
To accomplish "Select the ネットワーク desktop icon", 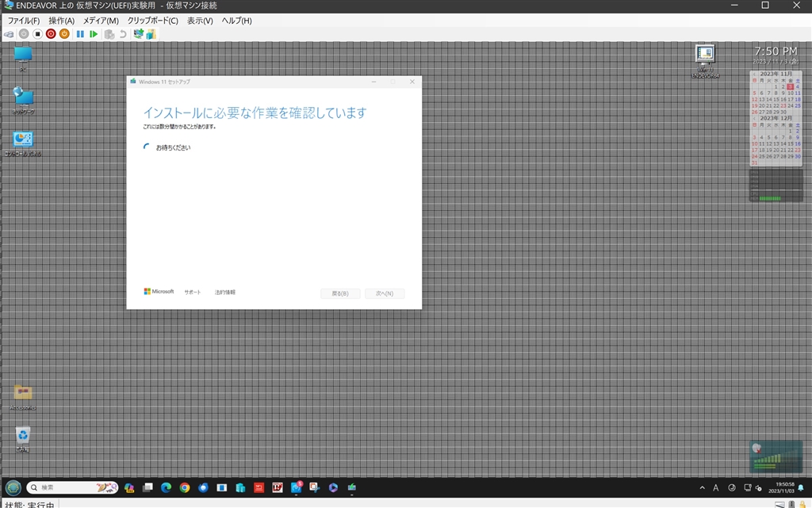I will [23, 101].
